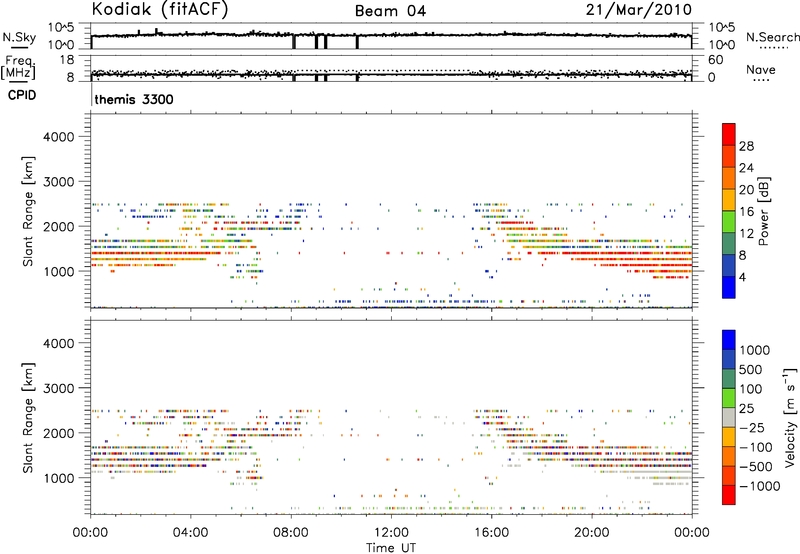Viewport: 800px width, 554px height.
Task: Click the '1000' tick on Velocity colorbar
Action: click(x=754, y=350)
